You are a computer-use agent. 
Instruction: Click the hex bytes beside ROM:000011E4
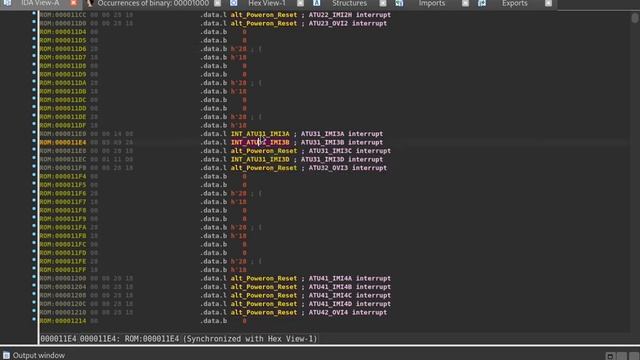click(111, 142)
